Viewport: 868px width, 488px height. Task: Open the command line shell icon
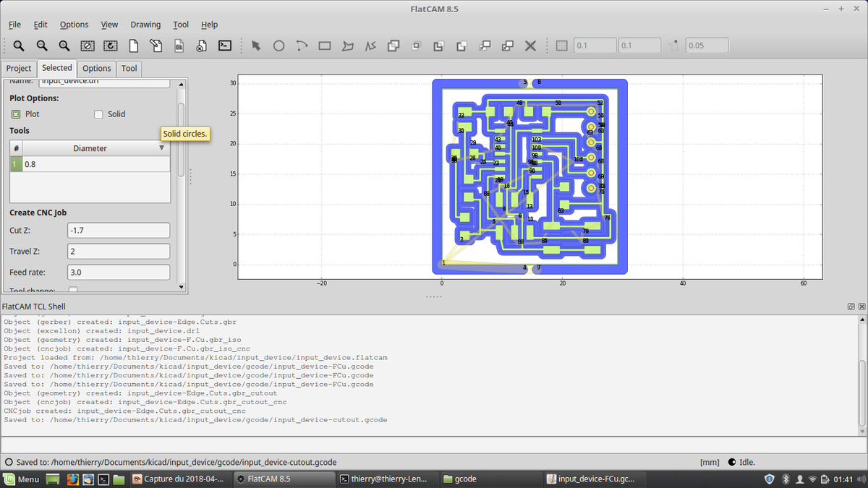click(225, 46)
